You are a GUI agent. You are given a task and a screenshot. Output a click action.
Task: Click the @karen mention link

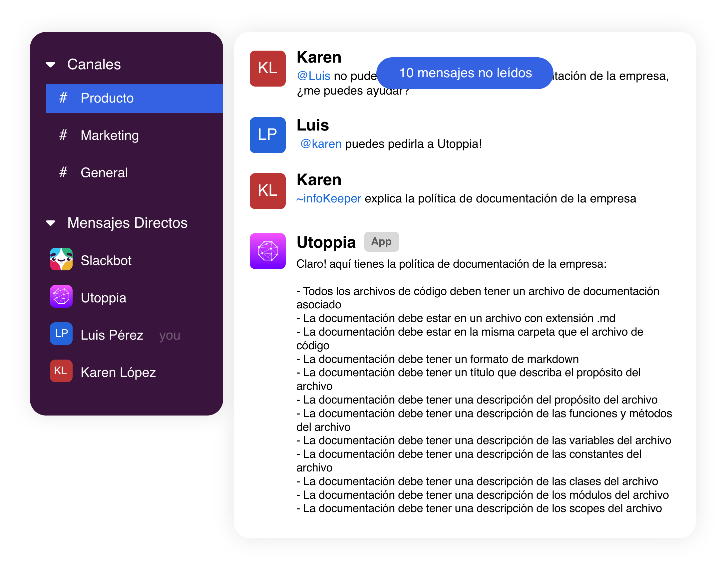tap(321, 144)
